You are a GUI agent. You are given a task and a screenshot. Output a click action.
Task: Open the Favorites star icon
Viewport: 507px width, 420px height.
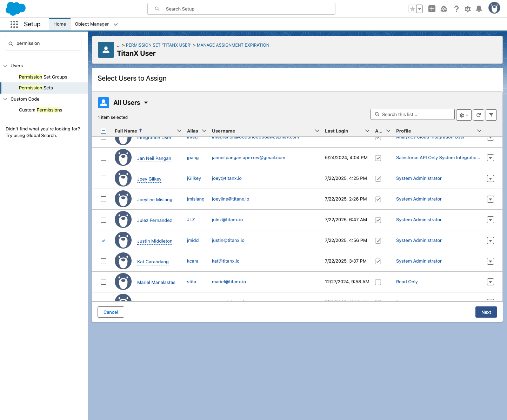[412, 9]
